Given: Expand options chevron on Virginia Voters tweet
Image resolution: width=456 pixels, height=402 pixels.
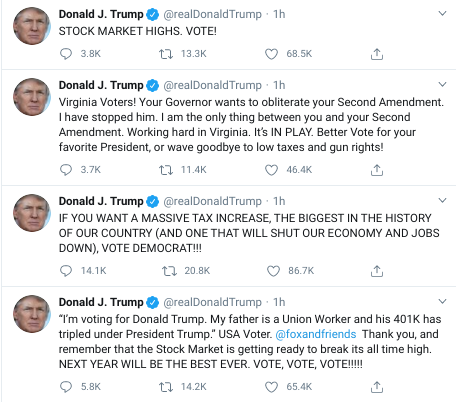Looking at the screenshot, I should pos(442,84).
